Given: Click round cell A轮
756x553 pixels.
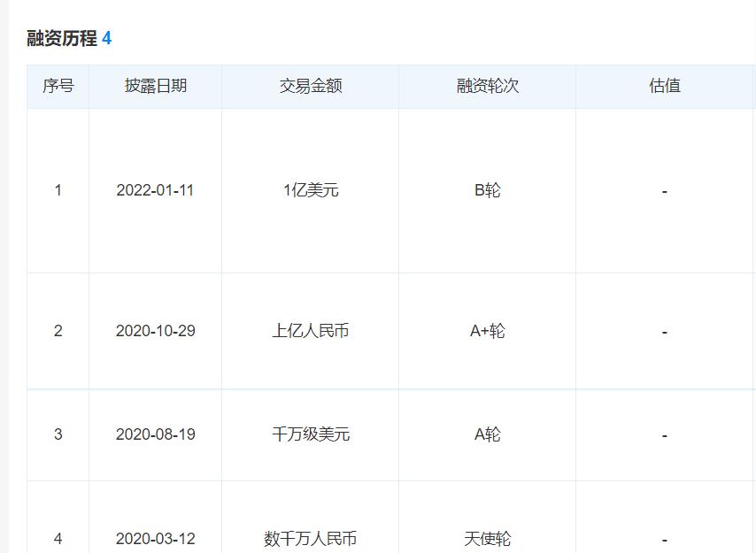Looking at the screenshot, I should [488, 434].
